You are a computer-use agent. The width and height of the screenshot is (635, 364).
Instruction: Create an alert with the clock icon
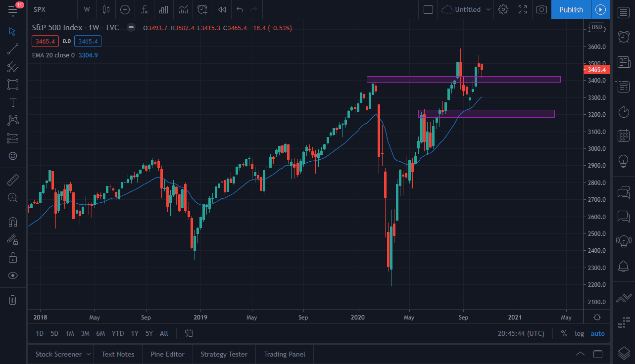click(202, 9)
